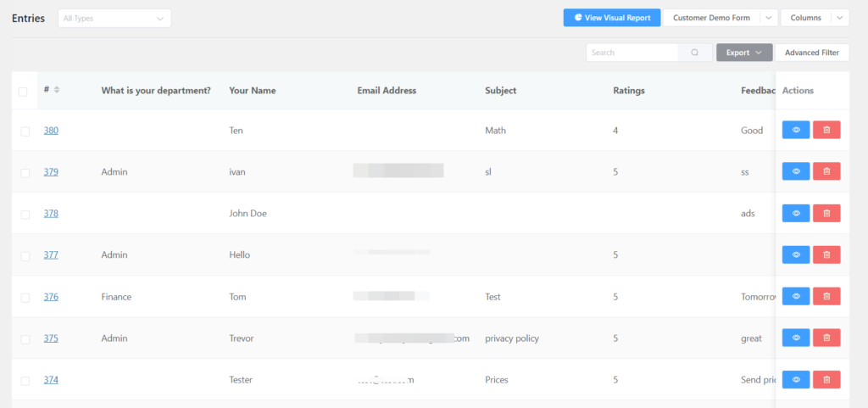Sort entries by the # column arrows
The width and height of the screenshot is (868, 408).
tap(57, 91)
